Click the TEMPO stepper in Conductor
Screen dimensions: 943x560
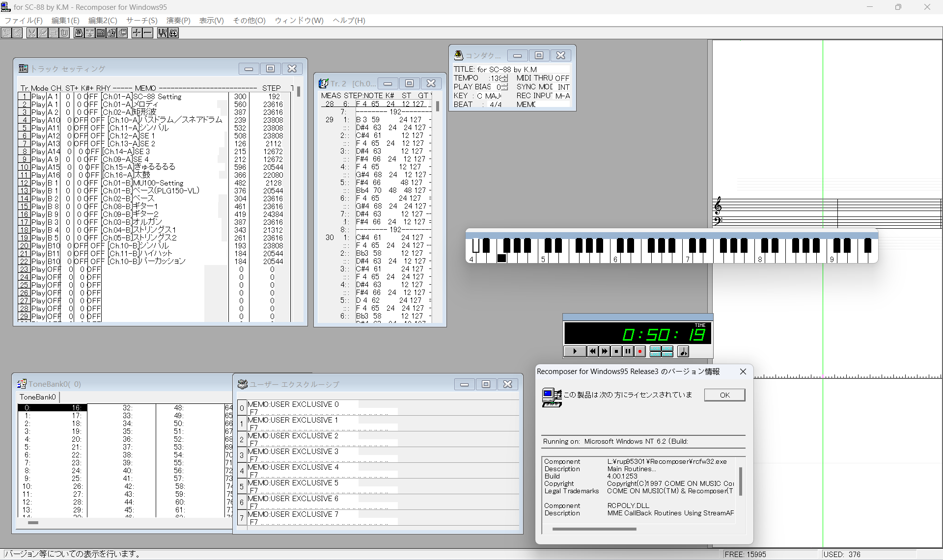(504, 79)
